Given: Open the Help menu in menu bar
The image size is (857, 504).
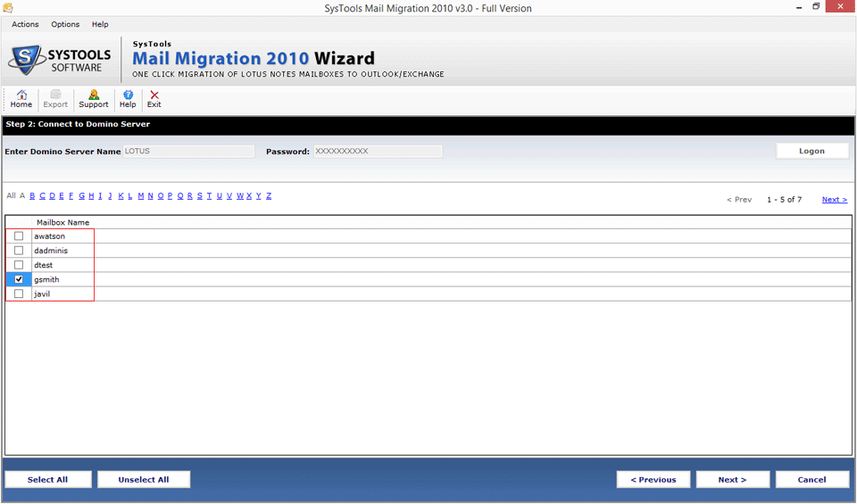Looking at the screenshot, I should click(100, 24).
